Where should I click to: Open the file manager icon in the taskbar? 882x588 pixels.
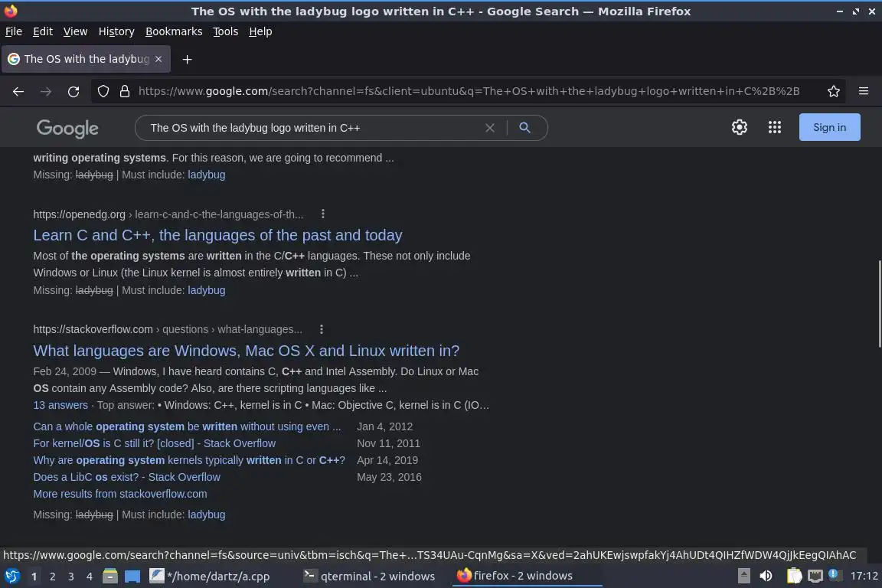point(110,577)
